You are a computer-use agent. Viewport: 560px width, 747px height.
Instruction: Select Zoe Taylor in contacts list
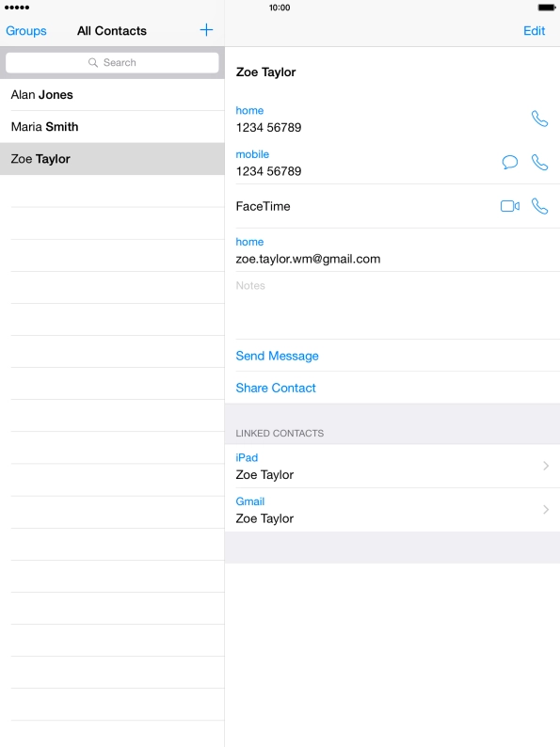[x=113, y=159]
